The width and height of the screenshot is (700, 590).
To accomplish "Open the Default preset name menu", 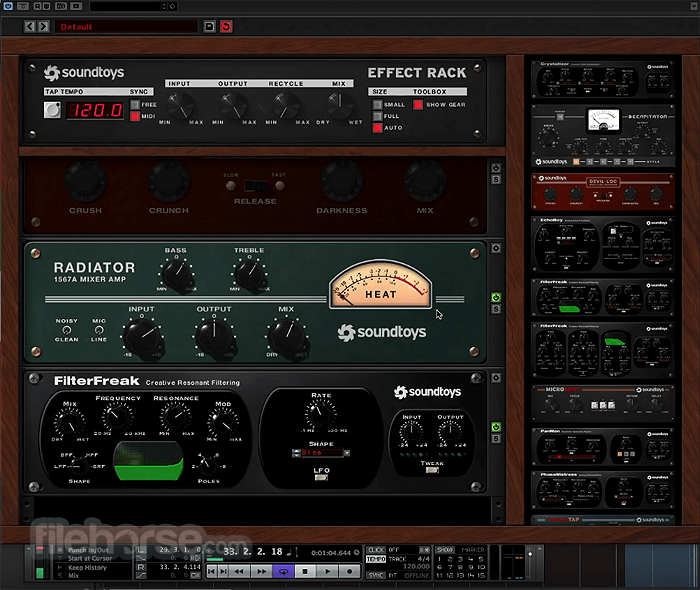I will pos(126,27).
